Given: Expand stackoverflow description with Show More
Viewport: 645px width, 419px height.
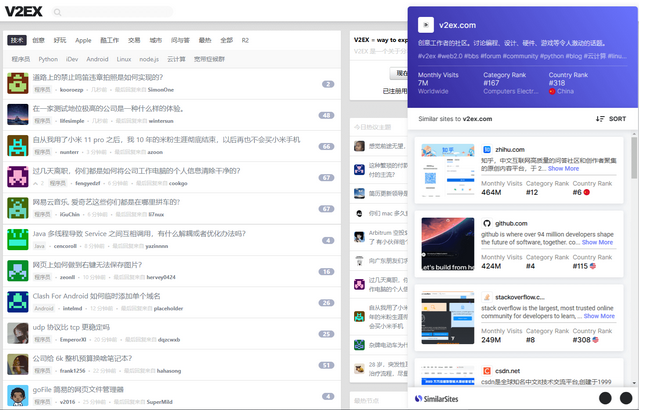Looking at the screenshot, I should [599, 316].
